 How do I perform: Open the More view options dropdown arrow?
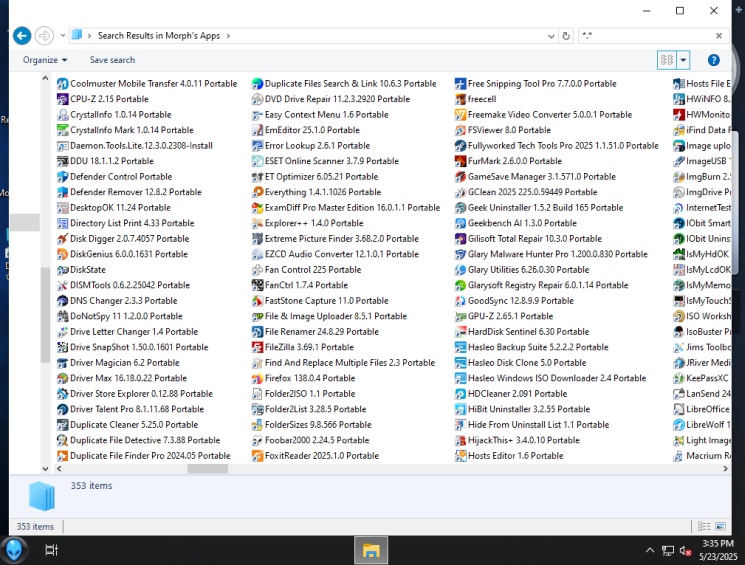pos(683,60)
